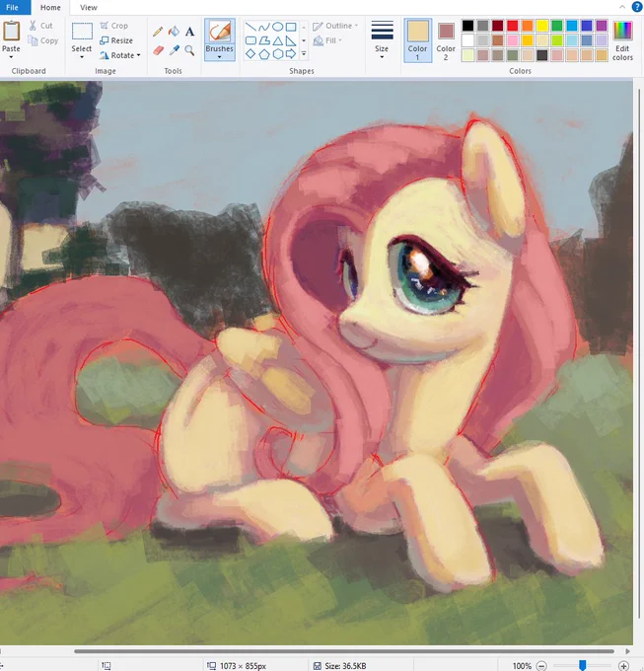Choose the Hexagon shape
Image resolution: width=644 pixels, height=671 pixels.
pyautogui.click(x=277, y=54)
